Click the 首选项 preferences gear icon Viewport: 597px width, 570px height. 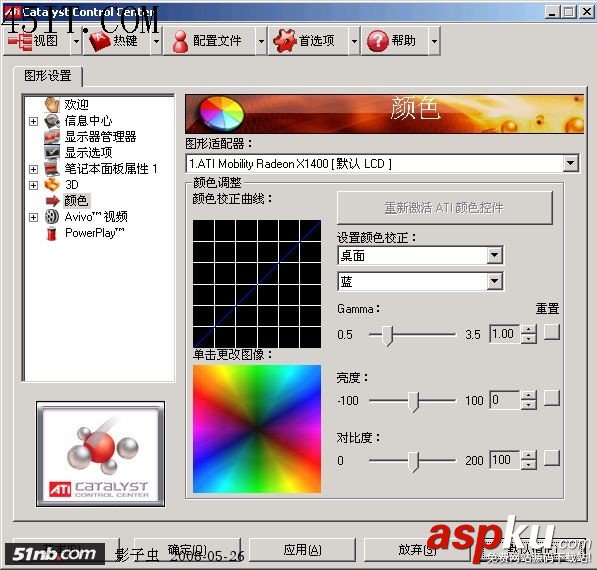pyautogui.click(x=284, y=40)
